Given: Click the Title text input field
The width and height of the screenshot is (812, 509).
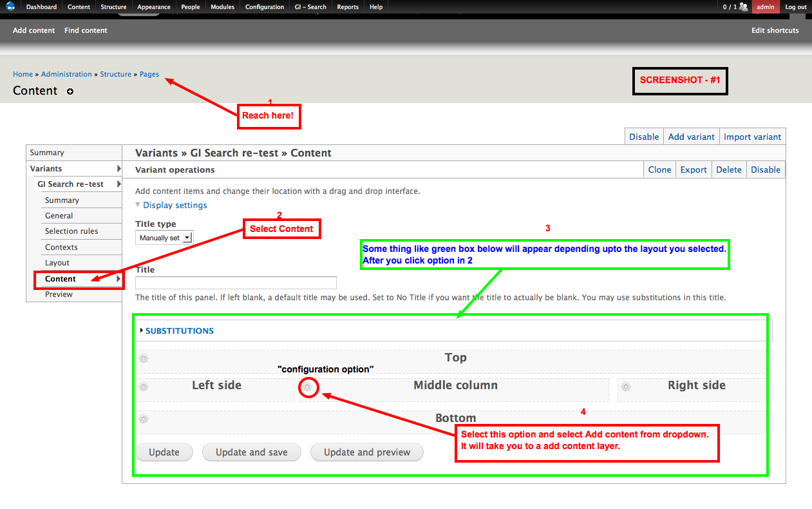Looking at the screenshot, I should 236,283.
